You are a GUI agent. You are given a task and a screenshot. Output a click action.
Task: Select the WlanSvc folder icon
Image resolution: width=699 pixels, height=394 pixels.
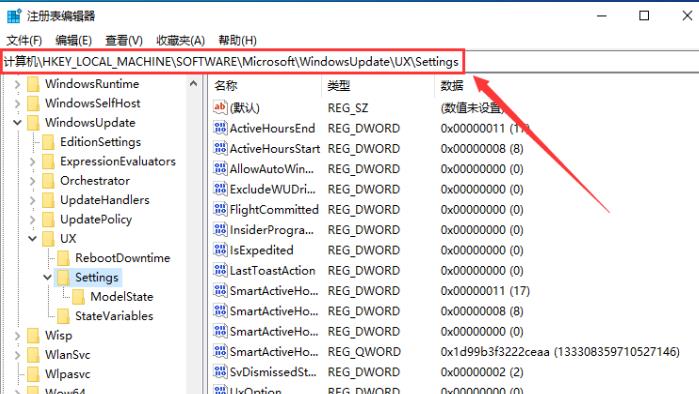(33, 355)
